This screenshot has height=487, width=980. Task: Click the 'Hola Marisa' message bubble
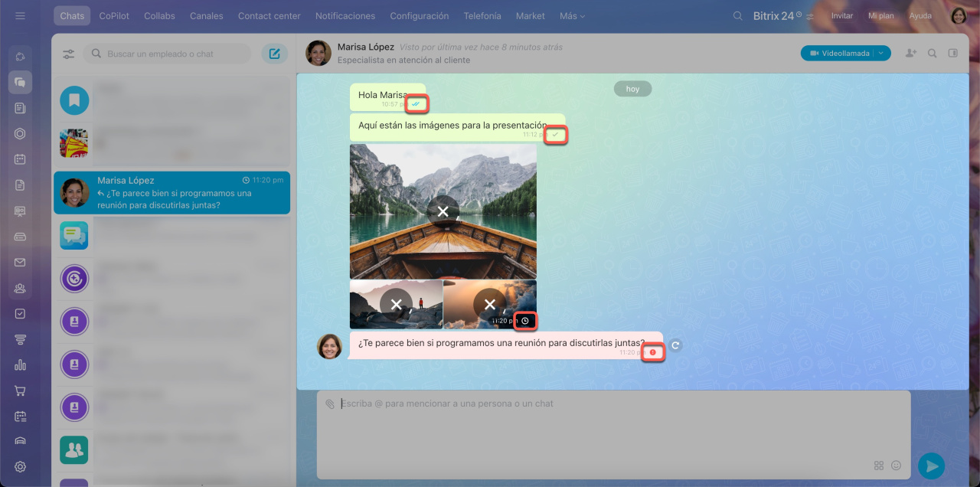coord(387,97)
